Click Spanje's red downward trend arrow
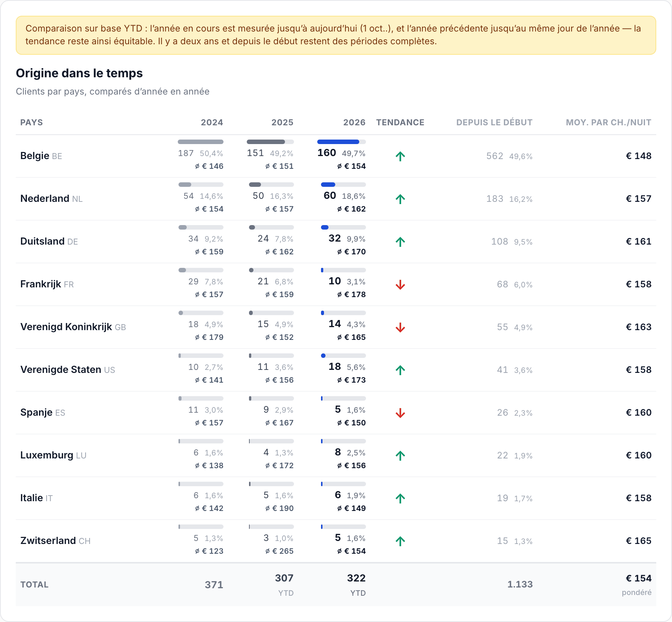 pos(400,413)
